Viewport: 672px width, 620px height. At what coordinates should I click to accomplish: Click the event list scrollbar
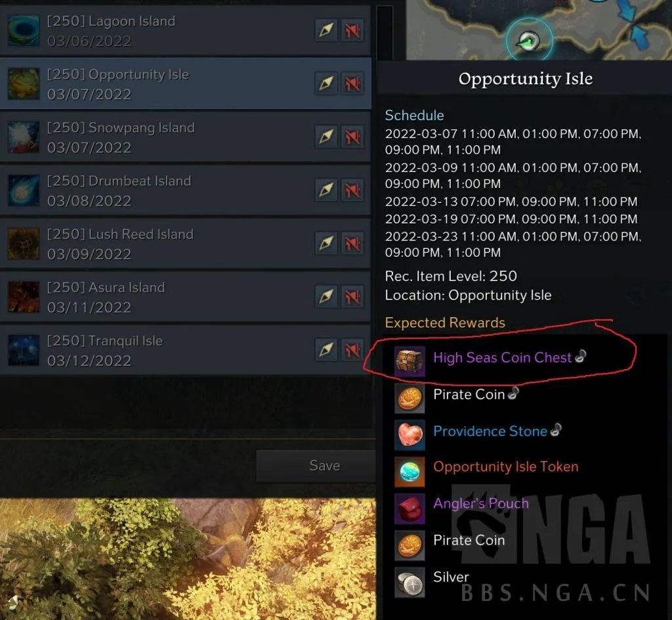tap(385, 32)
